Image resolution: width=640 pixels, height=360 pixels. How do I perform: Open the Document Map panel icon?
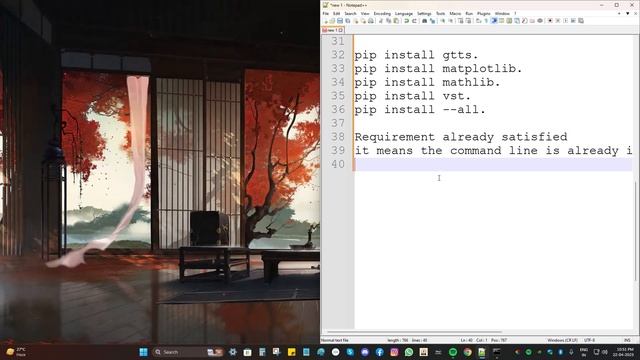click(x=509, y=21)
